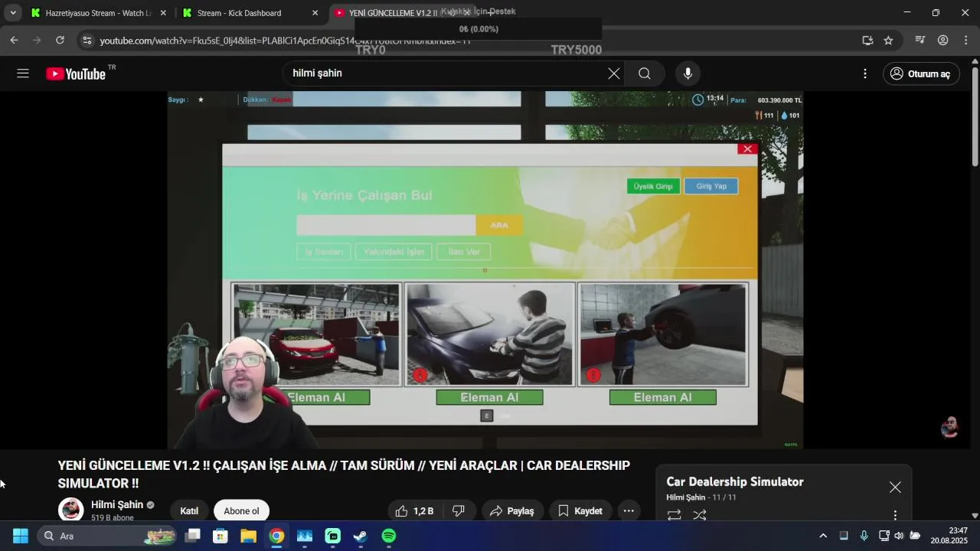Switch to Chrome in the taskbar
Viewport: 980px width, 551px height.
click(276, 536)
